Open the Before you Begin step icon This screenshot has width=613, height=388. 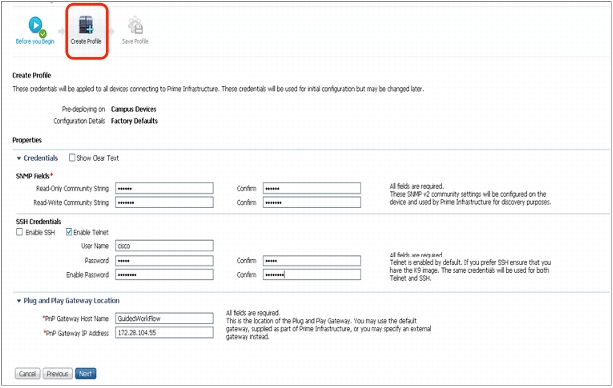37,26
